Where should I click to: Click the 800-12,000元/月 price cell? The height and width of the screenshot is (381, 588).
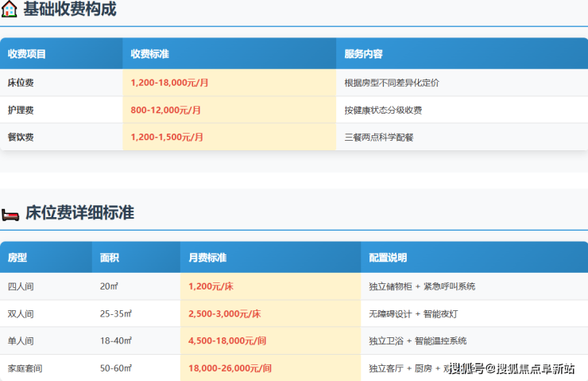pos(165,110)
